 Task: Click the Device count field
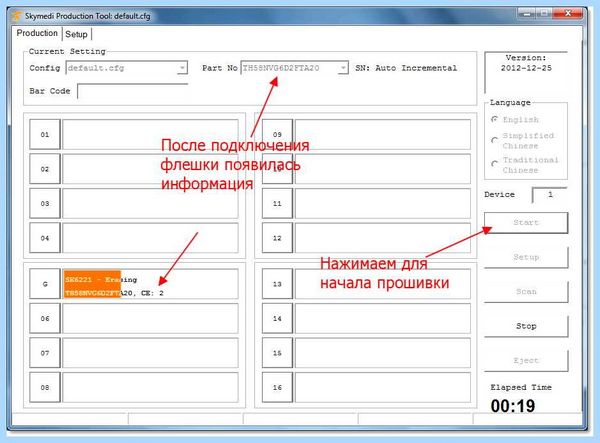pyautogui.click(x=549, y=195)
